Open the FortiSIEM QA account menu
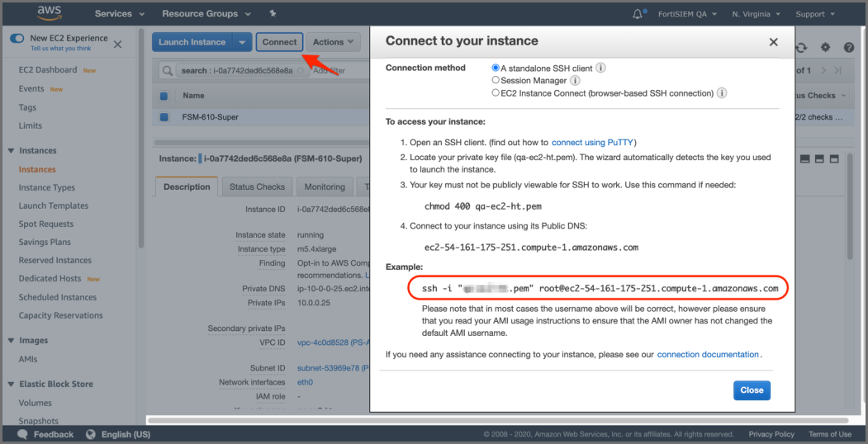The width and height of the screenshot is (868, 444). 687,14
